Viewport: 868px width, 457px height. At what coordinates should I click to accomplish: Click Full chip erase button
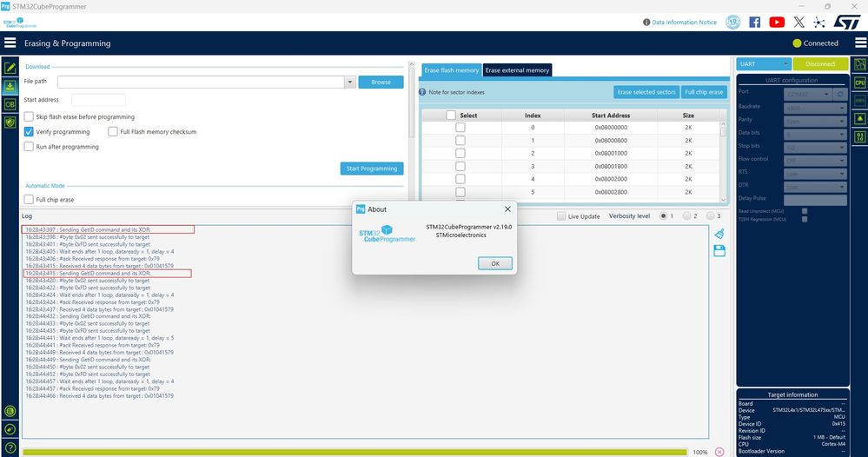[x=704, y=92]
